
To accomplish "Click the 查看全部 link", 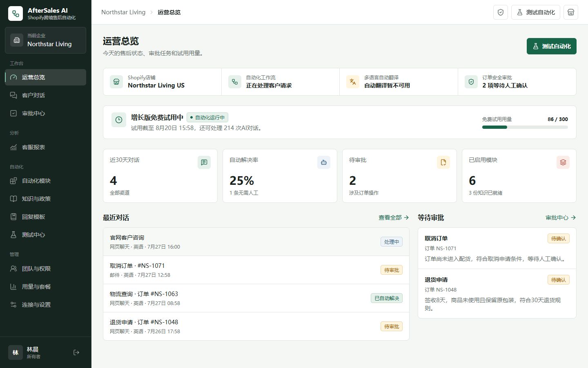I will pyautogui.click(x=394, y=218).
